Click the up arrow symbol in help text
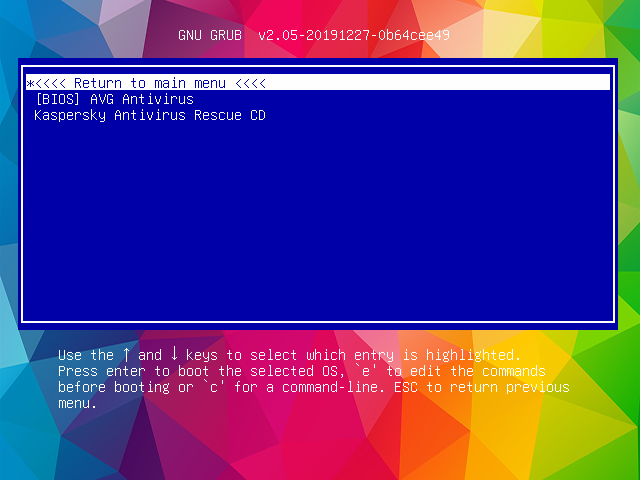The width and height of the screenshot is (640, 480). pyautogui.click(x=126, y=354)
